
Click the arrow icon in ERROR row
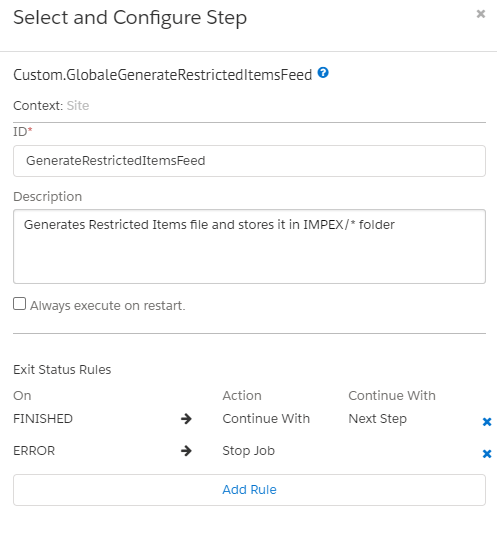pyautogui.click(x=186, y=451)
